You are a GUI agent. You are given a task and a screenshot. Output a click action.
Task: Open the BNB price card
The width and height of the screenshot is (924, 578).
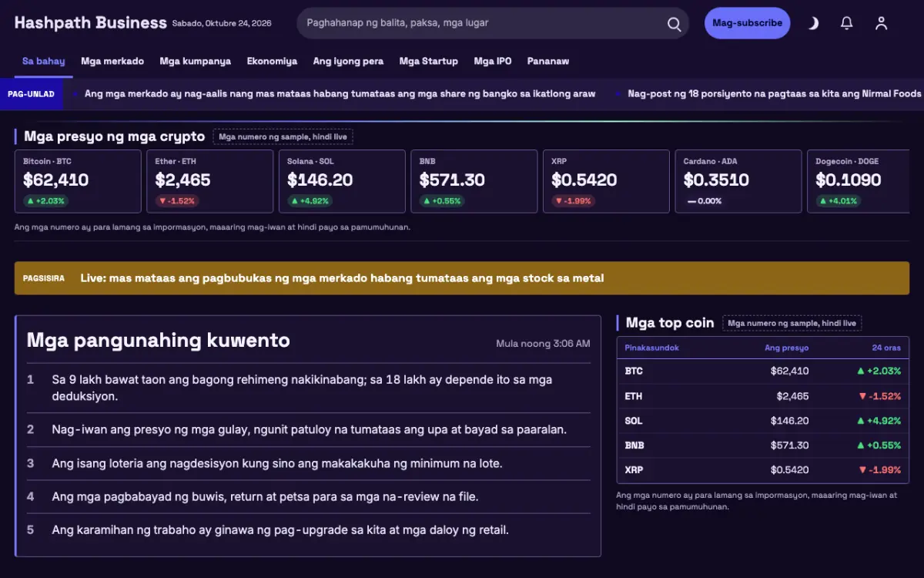click(474, 181)
